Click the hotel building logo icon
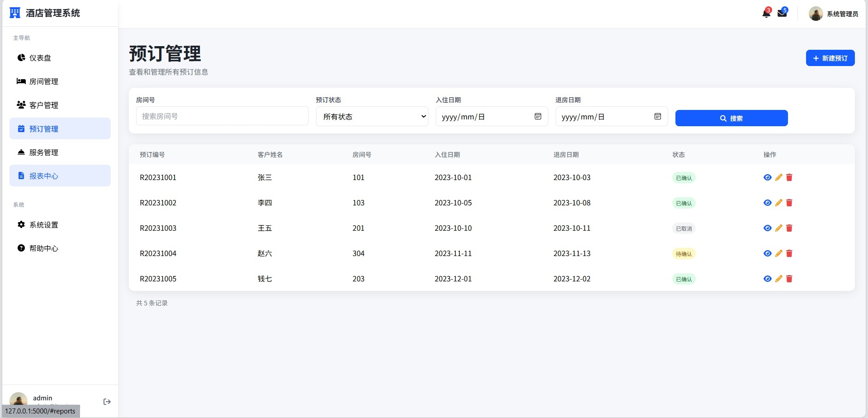868x418 pixels. pyautogui.click(x=15, y=13)
